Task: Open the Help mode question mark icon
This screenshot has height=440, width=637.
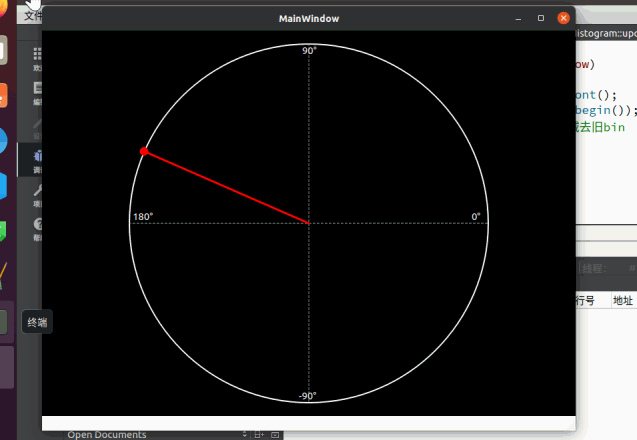Action: [38, 224]
